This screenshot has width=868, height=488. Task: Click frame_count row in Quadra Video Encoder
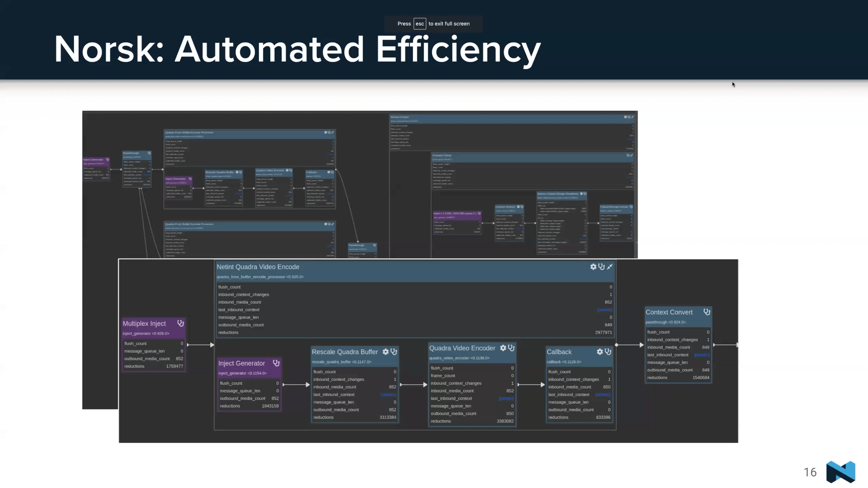click(x=472, y=375)
